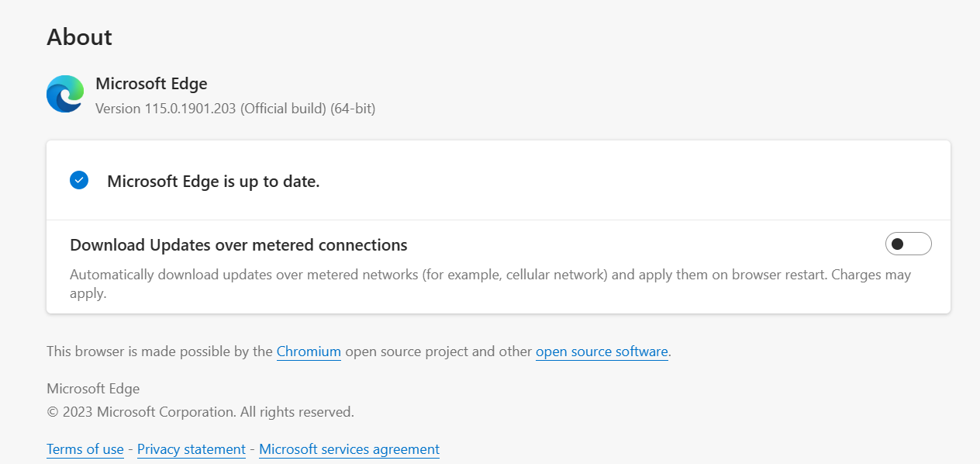This screenshot has height=464, width=980.
Task: Click the Microsoft Edge logo icon
Action: [65, 94]
